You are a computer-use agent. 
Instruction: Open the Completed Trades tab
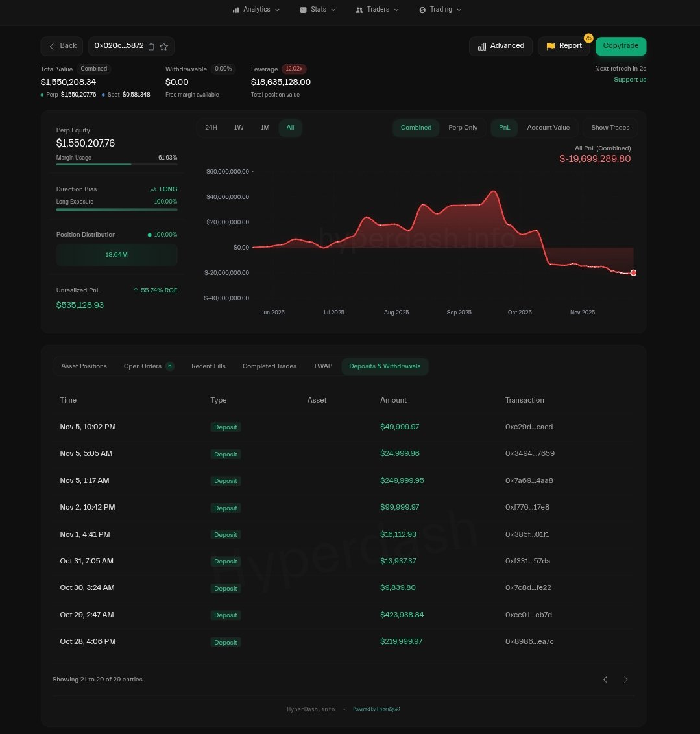pyautogui.click(x=269, y=366)
